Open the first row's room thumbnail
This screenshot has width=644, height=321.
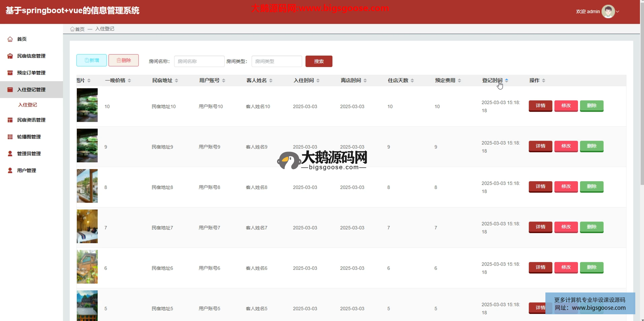(87, 105)
